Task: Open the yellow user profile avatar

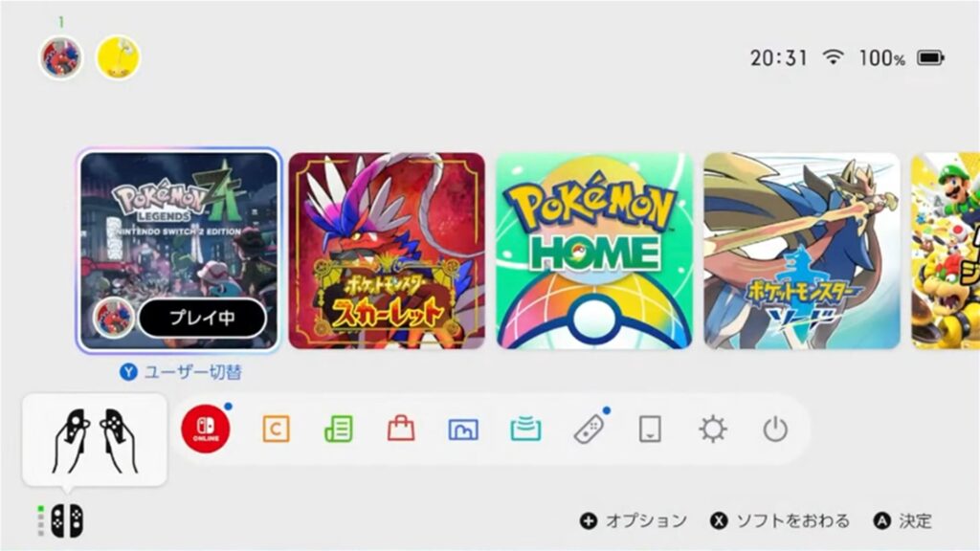Action: pos(118,57)
